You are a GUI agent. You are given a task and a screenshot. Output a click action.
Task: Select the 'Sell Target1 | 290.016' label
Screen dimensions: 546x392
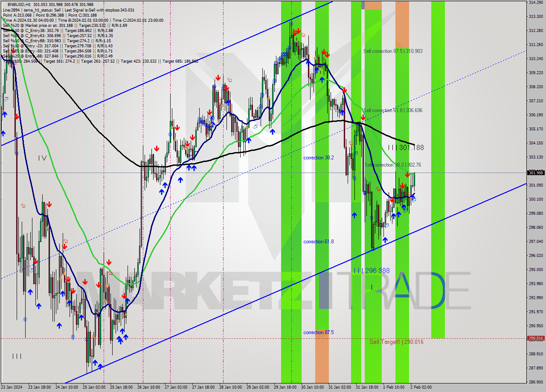coord(396,342)
